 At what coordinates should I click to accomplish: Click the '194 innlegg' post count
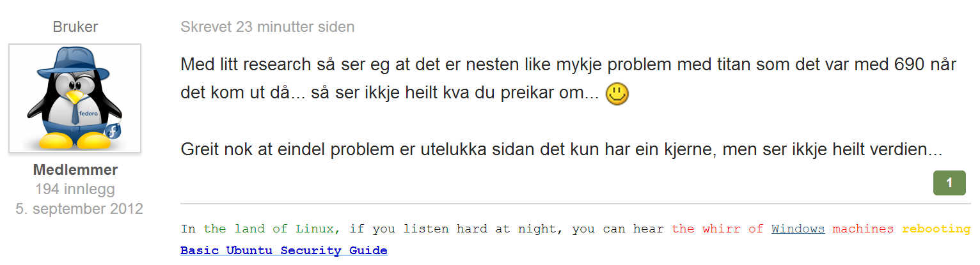coord(75,189)
